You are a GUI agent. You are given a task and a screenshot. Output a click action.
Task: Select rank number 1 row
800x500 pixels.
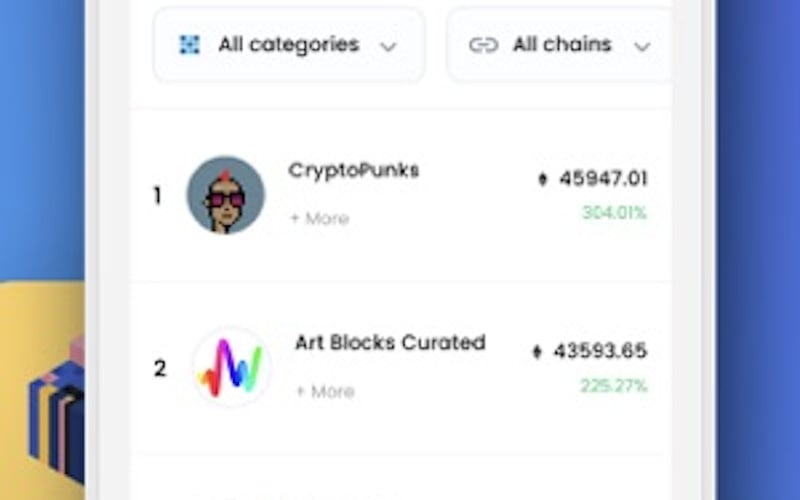(x=157, y=196)
